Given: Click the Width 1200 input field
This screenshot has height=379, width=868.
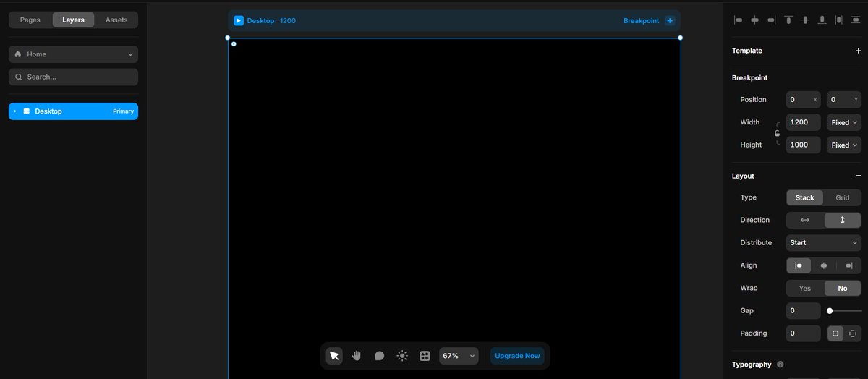Looking at the screenshot, I should (804, 122).
